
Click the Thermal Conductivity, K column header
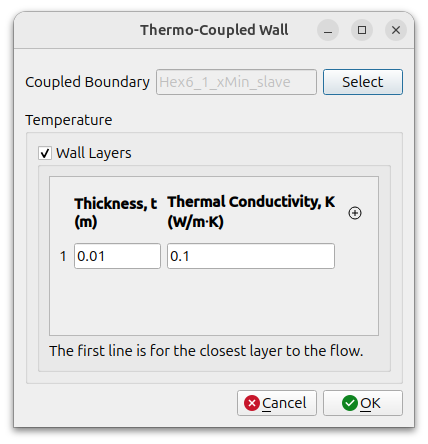251,212
